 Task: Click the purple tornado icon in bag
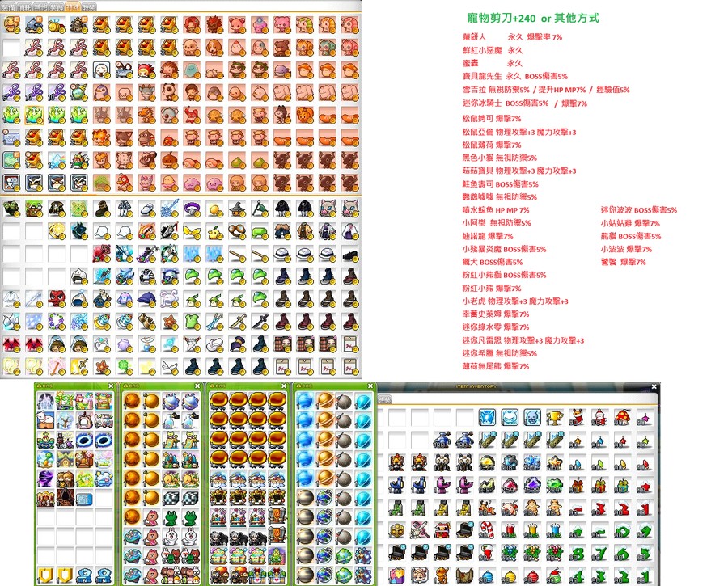pos(45,478)
